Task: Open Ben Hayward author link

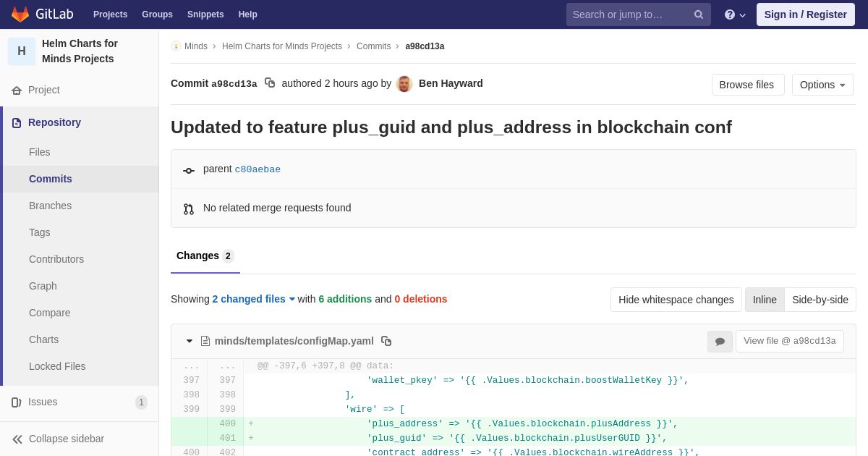Action: (451, 83)
